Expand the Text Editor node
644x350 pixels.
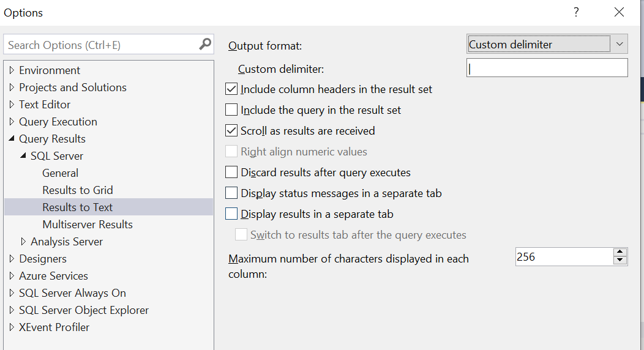pyautogui.click(x=12, y=104)
